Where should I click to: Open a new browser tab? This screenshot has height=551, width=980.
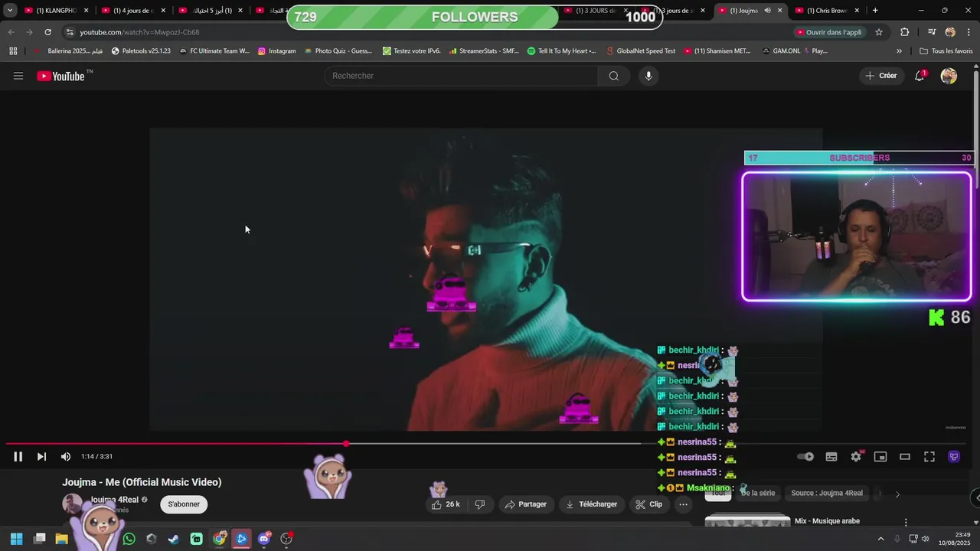pyautogui.click(x=875, y=11)
